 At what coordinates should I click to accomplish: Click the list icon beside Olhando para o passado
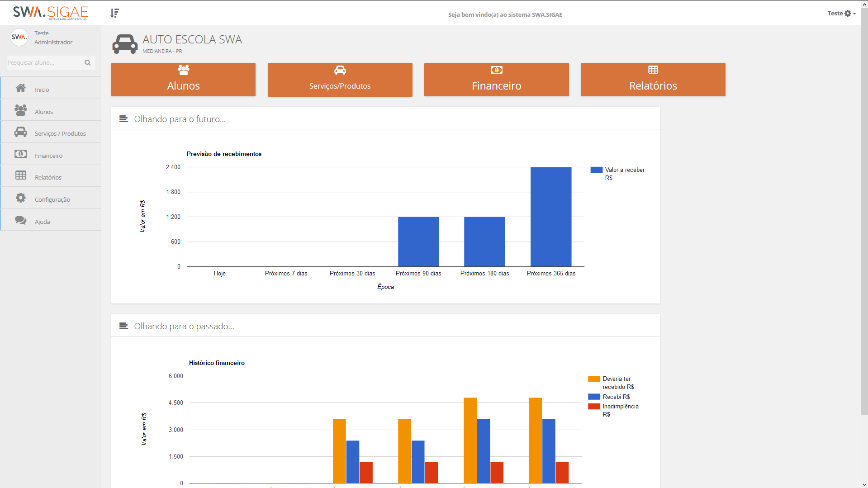click(123, 326)
